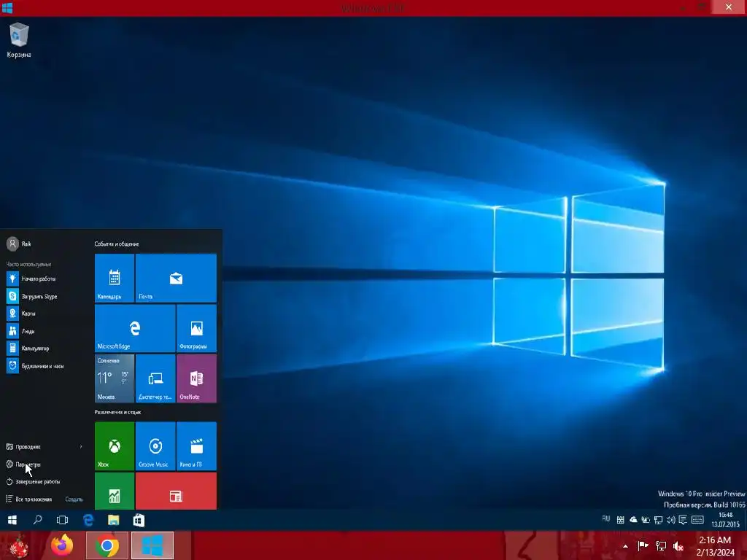The height and width of the screenshot is (560, 747).
Task: Open the touch keyboard tray icon
Action: pos(697,520)
